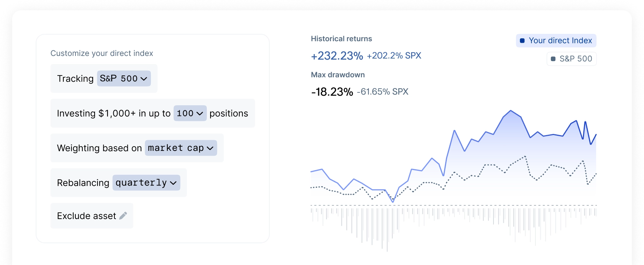644x265 pixels.
Task: Open the 100 positions dropdown
Action: [x=190, y=113]
